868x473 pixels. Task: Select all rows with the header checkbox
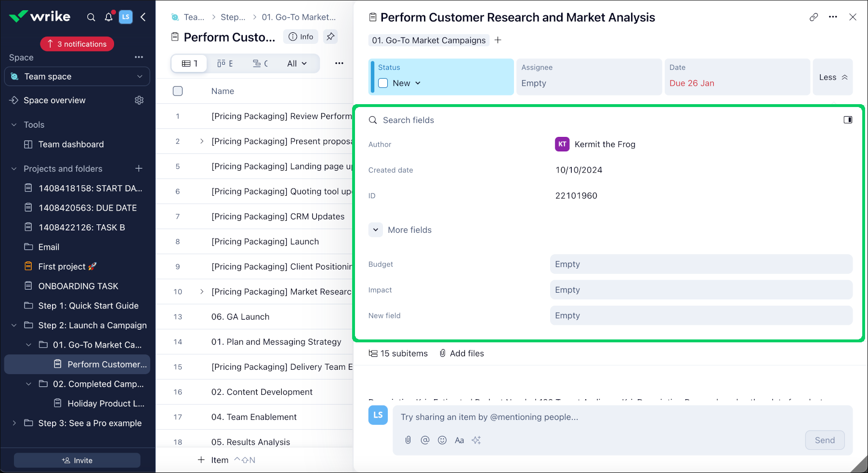[178, 91]
